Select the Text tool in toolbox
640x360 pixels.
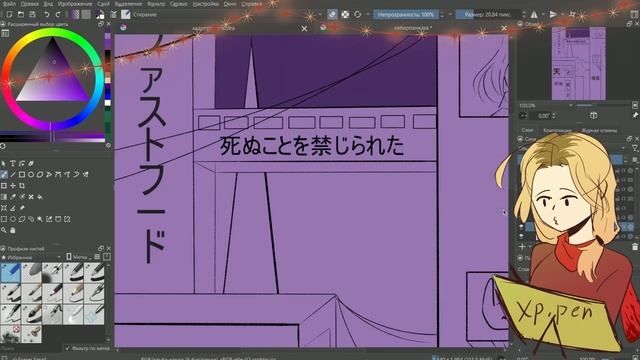[13, 163]
